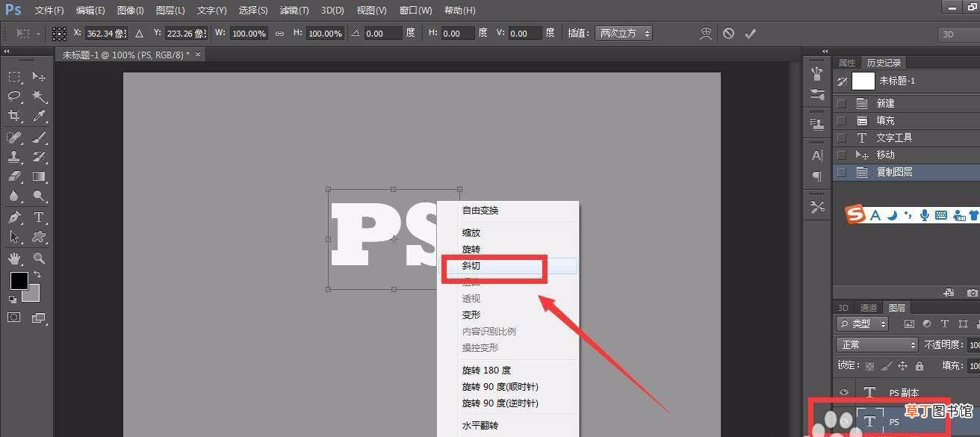Select the 复制图层 history state

(906, 172)
